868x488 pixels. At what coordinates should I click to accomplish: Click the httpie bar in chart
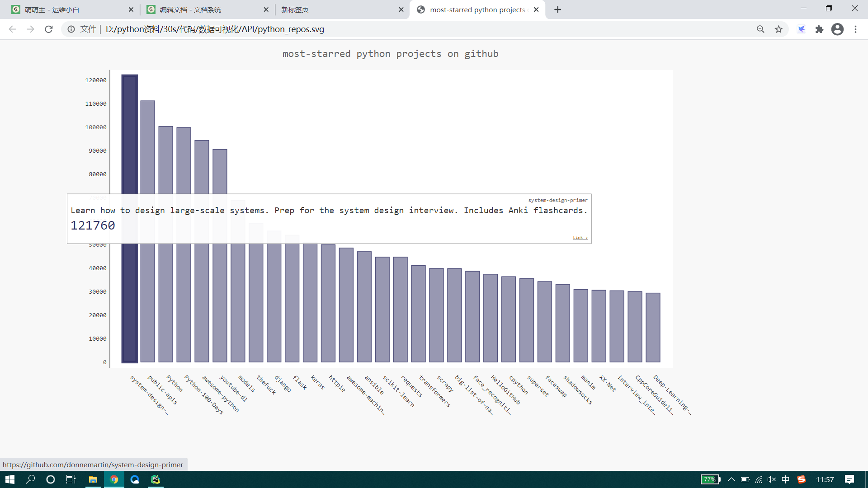tap(328, 303)
